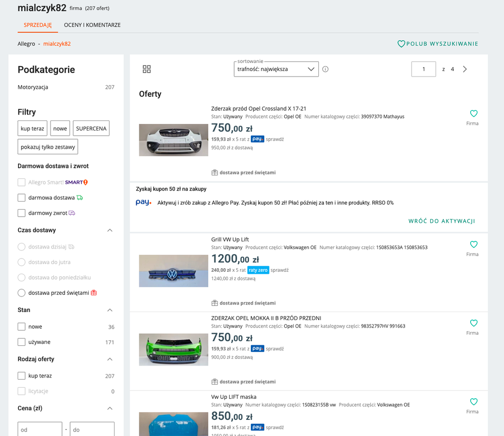The width and height of the screenshot is (504, 436).
Task: Click sprawdź link on Grill VW Up offer
Action: point(279,270)
